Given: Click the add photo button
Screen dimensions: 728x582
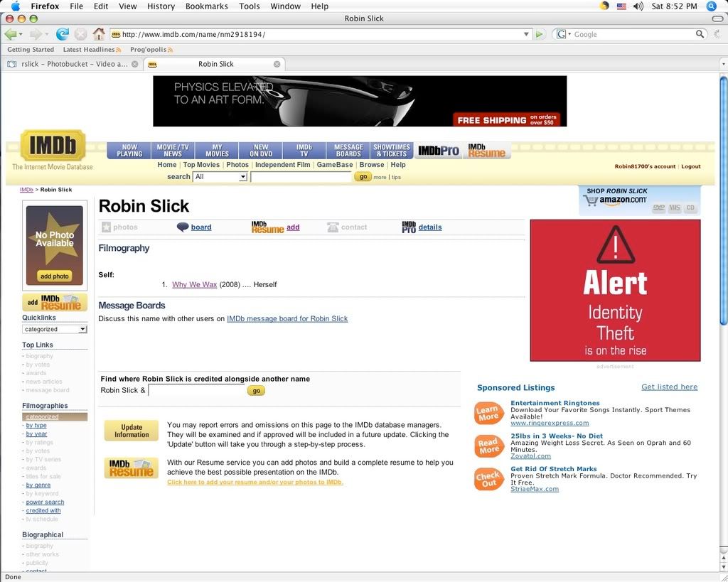Looking at the screenshot, I should 54,276.
